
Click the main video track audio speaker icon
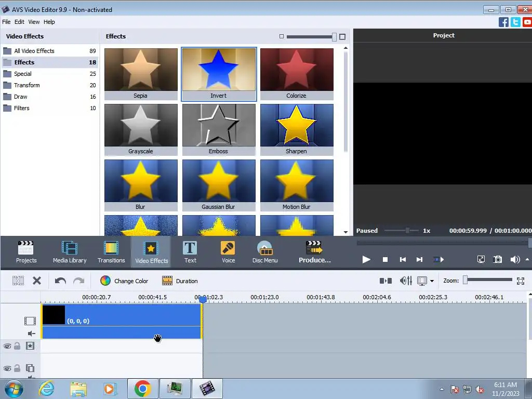tap(31, 334)
